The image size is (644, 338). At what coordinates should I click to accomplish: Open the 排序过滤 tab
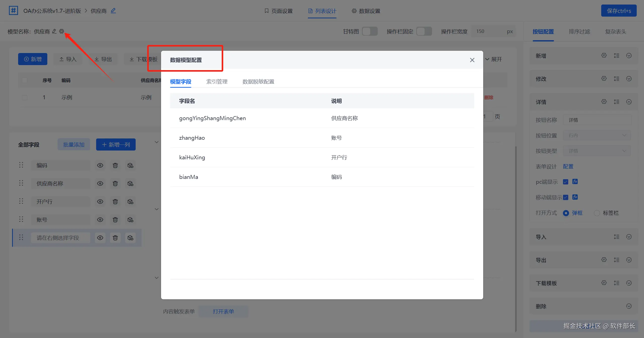point(579,32)
